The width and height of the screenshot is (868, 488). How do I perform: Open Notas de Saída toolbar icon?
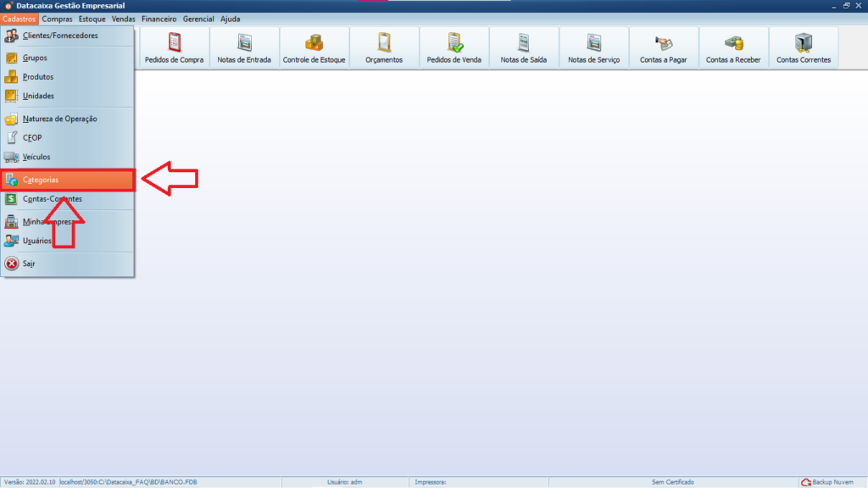[524, 48]
